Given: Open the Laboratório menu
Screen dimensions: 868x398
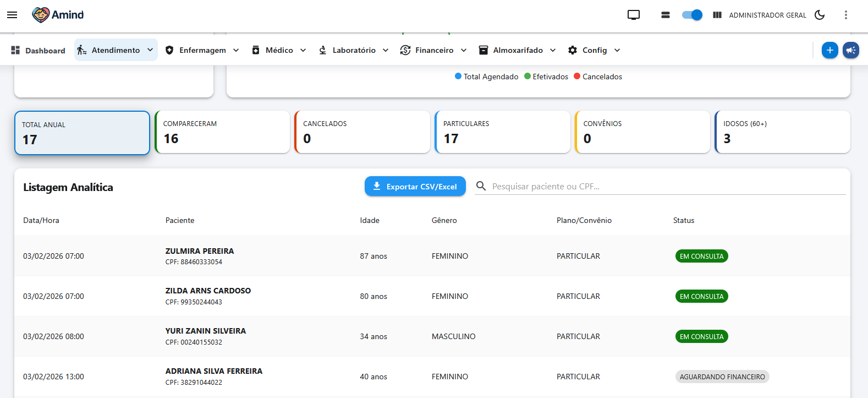Looking at the screenshot, I should pyautogui.click(x=354, y=50).
